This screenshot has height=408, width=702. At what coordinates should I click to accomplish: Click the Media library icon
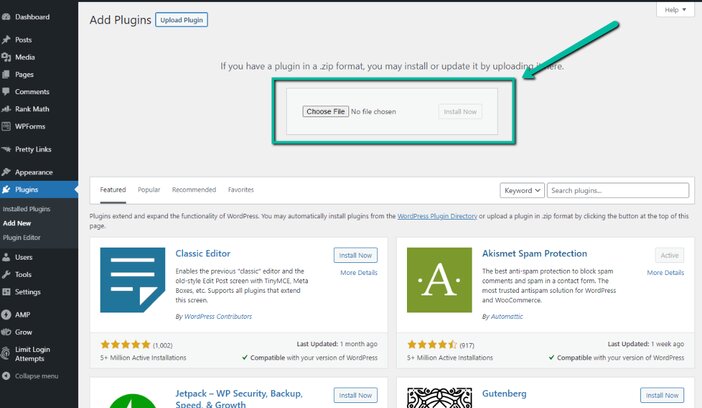pyautogui.click(x=6, y=57)
